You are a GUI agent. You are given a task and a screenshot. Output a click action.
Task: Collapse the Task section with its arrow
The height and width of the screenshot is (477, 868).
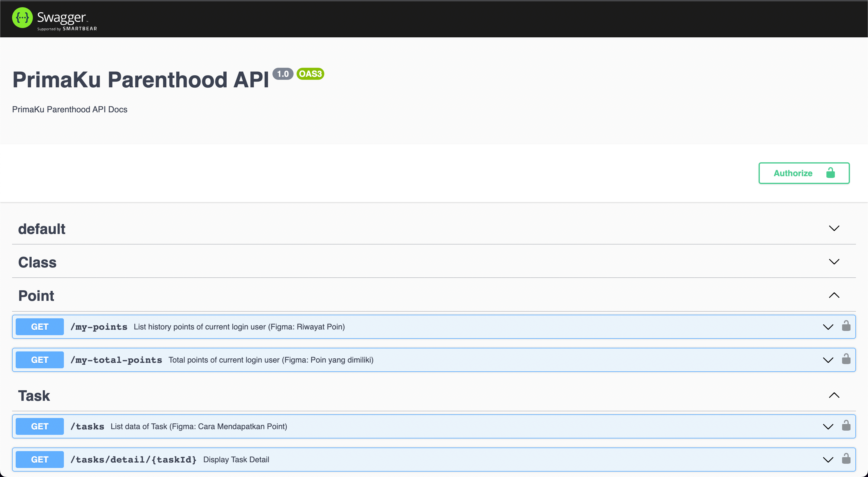point(834,395)
